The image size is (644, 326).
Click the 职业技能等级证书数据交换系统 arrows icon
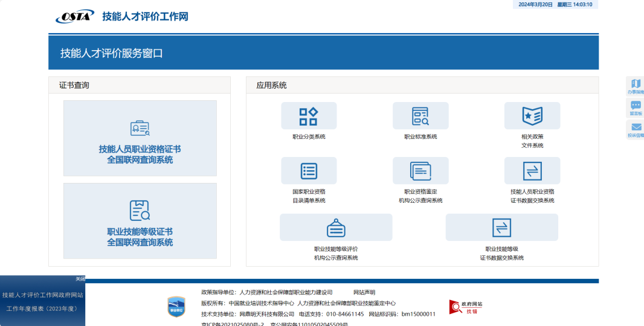502,228
